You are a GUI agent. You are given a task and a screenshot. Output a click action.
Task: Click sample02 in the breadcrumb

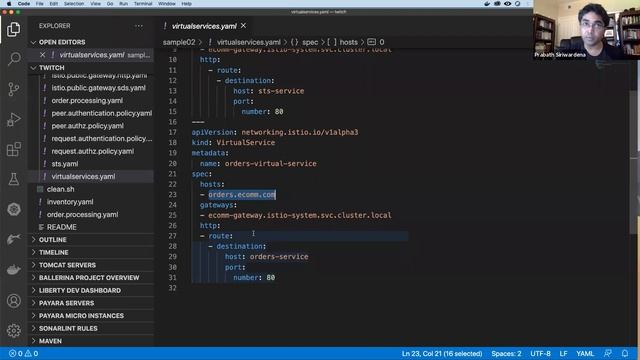[x=179, y=42]
